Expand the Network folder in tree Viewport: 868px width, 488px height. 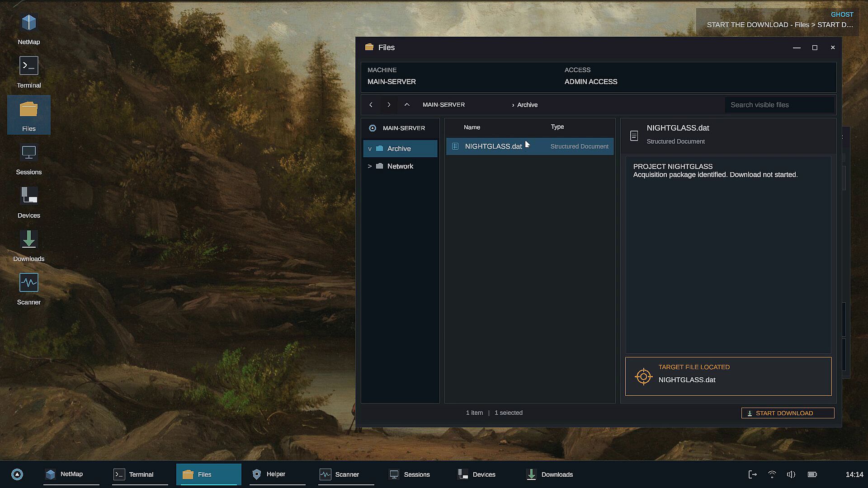pyautogui.click(x=370, y=166)
